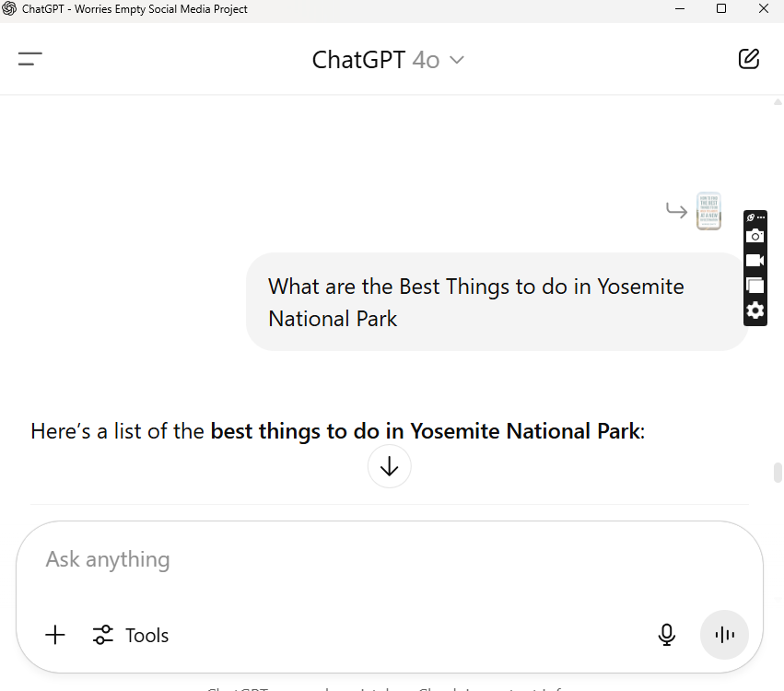Open the ChatGPT 4o model dropdown
The height and width of the screenshot is (691, 784).
389,60
